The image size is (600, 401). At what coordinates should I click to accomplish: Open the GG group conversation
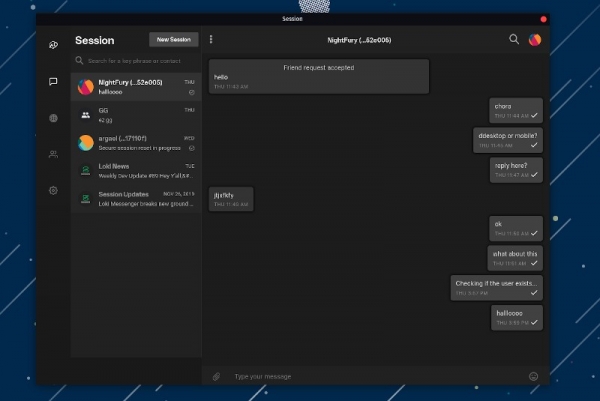[136, 115]
